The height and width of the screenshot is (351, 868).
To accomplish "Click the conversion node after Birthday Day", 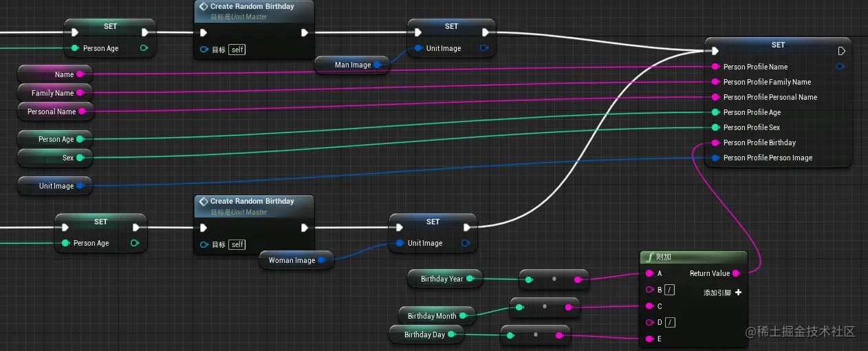I will [x=535, y=335].
